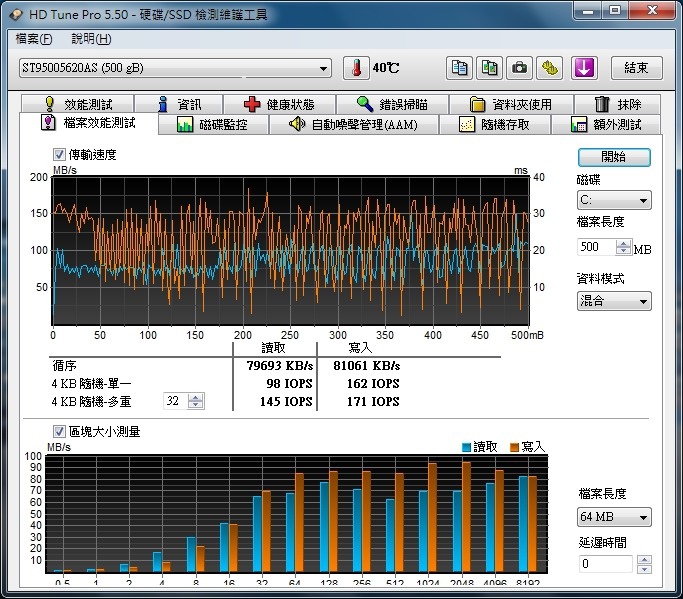The width and height of the screenshot is (683, 599).
Task: Toggle the 區塊大小測量 block size checkbox
Action: [x=59, y=431]
